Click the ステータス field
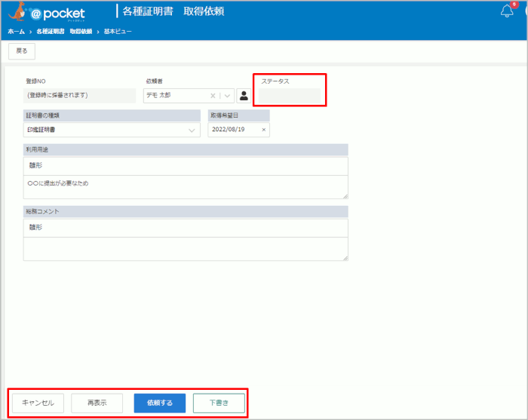Screen dimensions: 528x420 coord(290,96)
